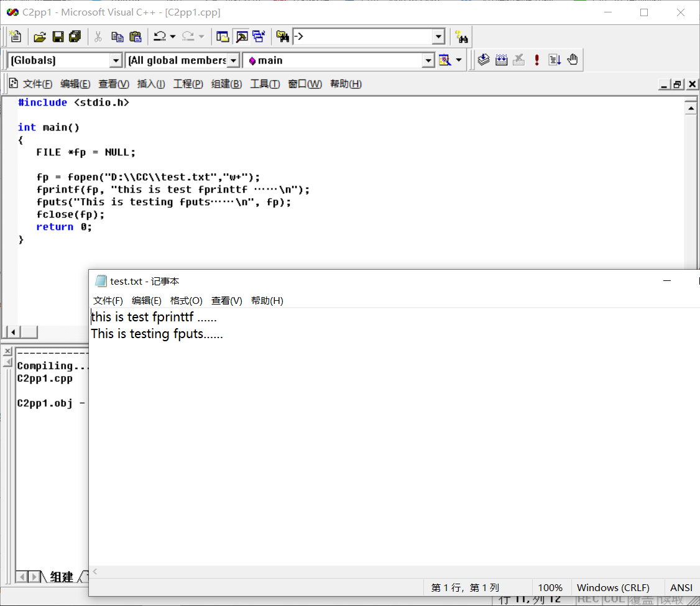Open the 文件(F) menu in Visual C++

coord(37,84)
